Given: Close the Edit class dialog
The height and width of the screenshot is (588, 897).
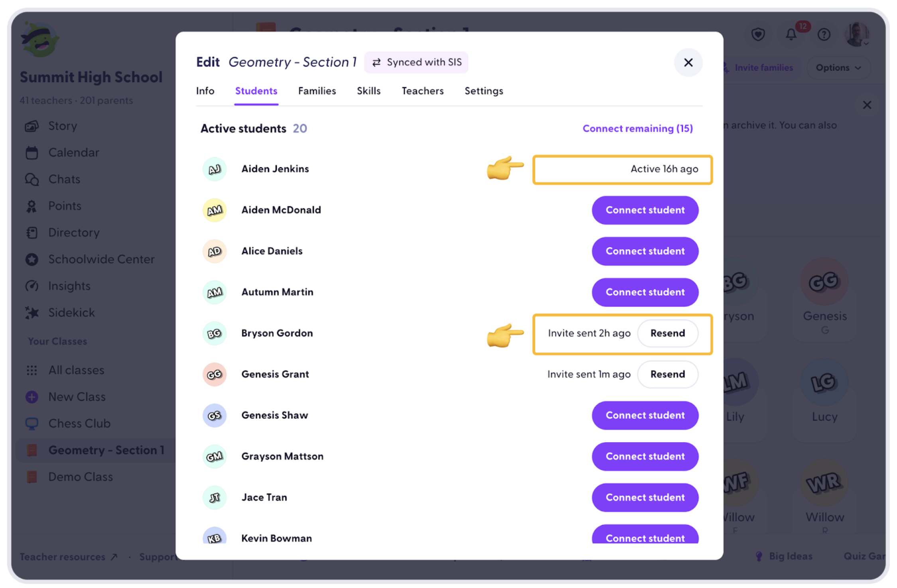Looking at the screenshot, I should pos(688,63).
